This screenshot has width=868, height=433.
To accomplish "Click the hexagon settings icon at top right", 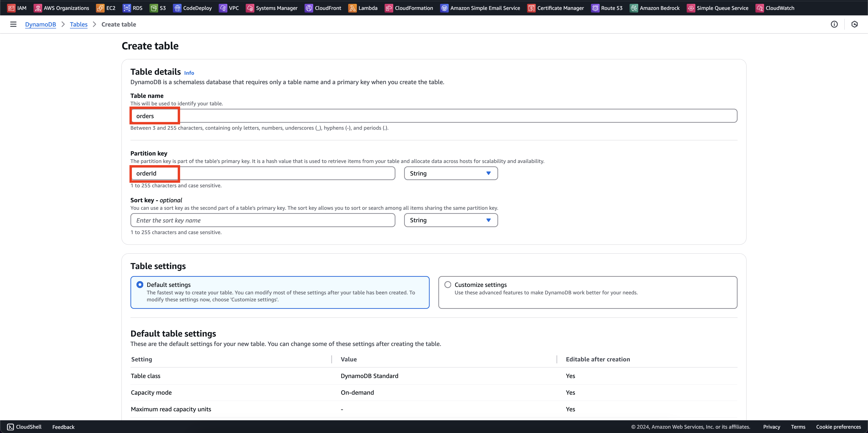I will [x=854, y=24].
